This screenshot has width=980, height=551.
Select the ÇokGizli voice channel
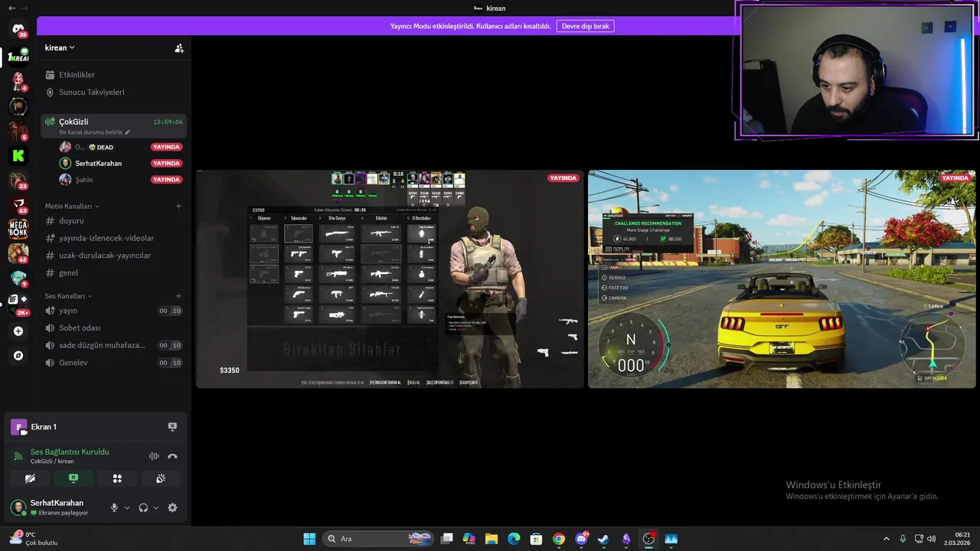(113, 126)
